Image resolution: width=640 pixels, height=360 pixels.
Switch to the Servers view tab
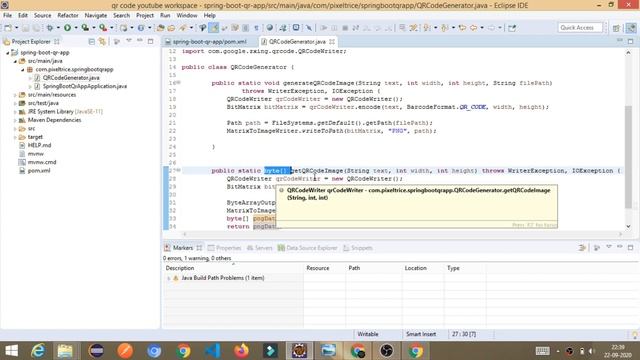pyautogui.click(x=260, y=248)
